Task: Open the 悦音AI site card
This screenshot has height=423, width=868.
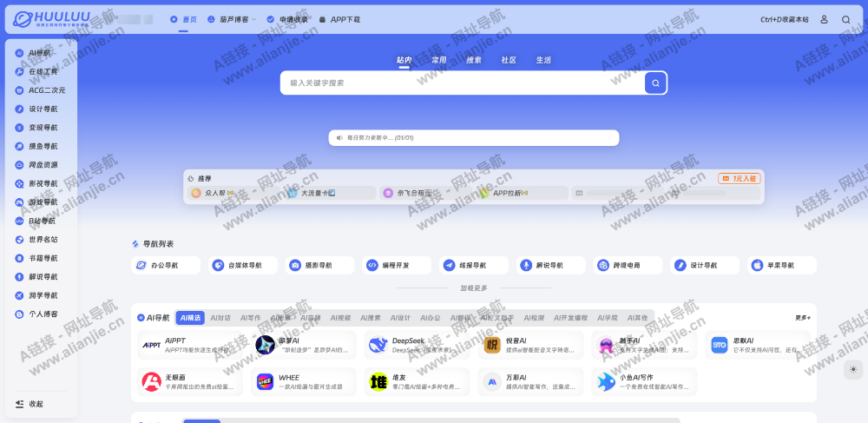Action: pos(530,345)
